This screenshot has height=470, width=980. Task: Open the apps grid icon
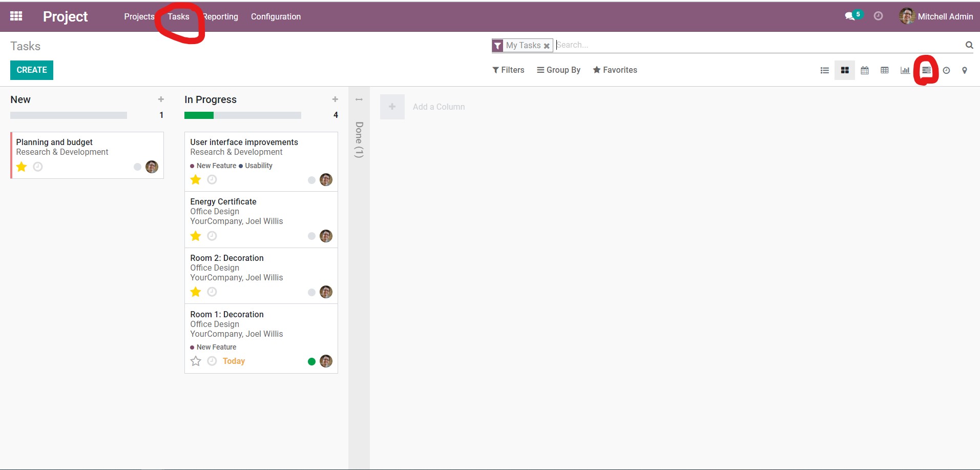point(15,16)
